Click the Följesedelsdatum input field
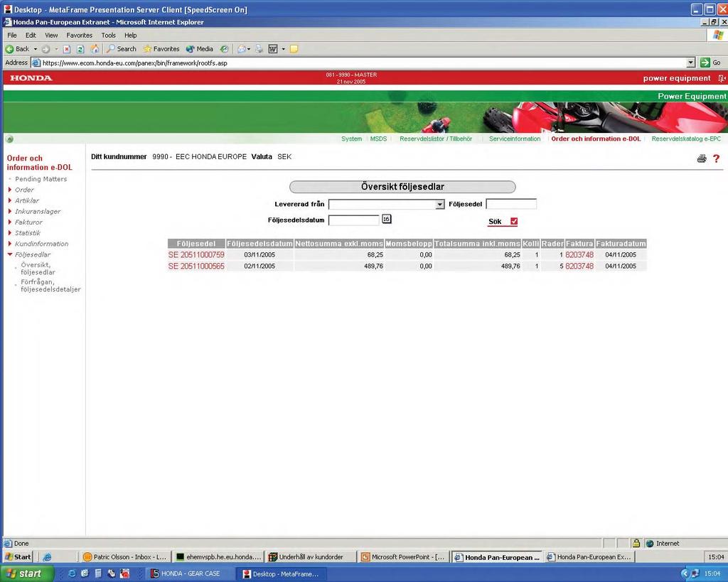728x582 pixels. click(x=354, y=220)
